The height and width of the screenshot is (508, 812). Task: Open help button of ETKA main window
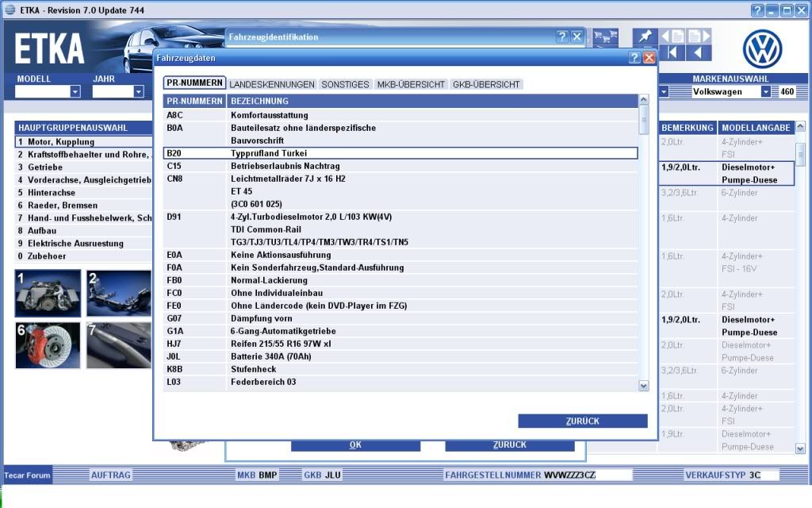click(x=757, y=10)
